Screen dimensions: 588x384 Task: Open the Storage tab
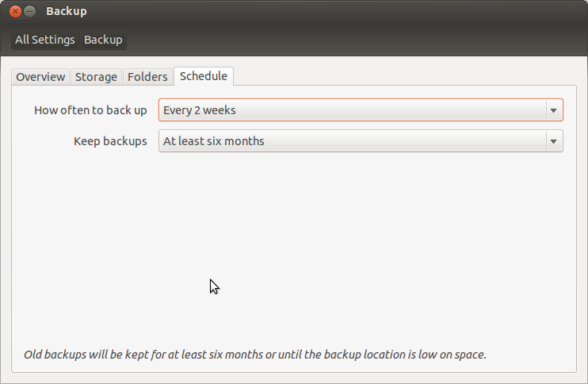click(x=96, y=77)
